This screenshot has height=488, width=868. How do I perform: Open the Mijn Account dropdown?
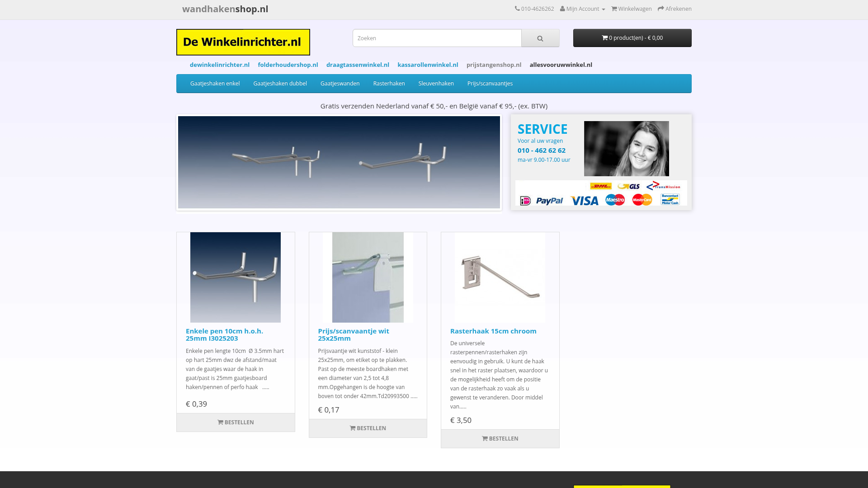[x=582, y=9]
